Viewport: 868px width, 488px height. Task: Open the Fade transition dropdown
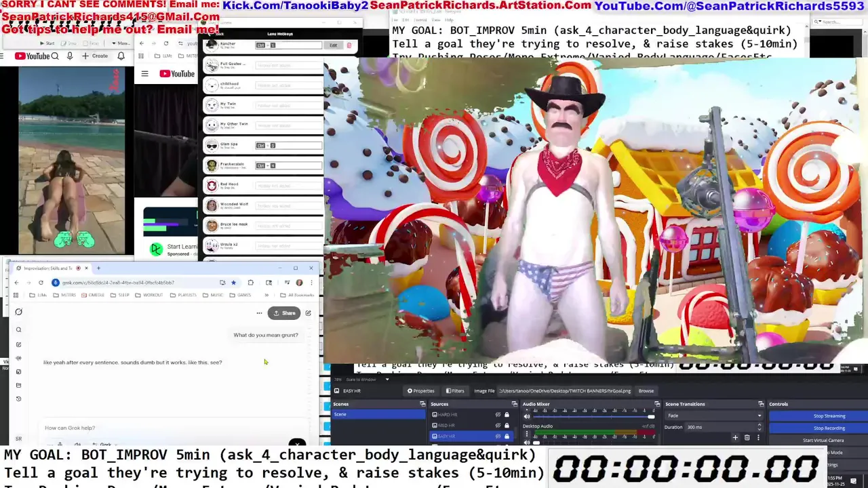(715, 415)
